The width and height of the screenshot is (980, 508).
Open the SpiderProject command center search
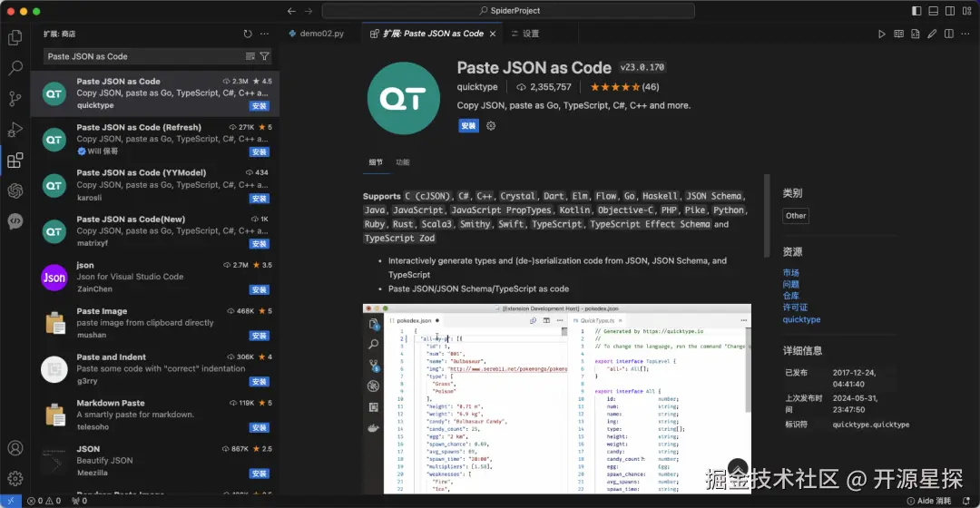point(508,11)
